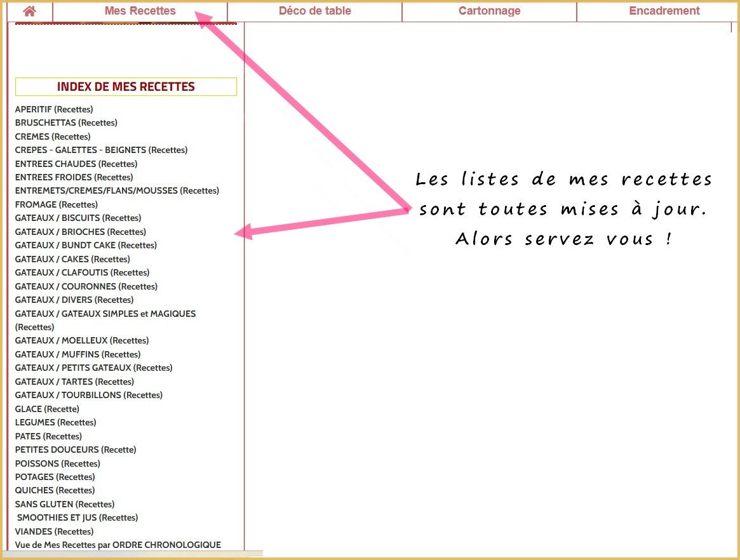View GATEAUX / MUFFINS recipes

point(77,354)
